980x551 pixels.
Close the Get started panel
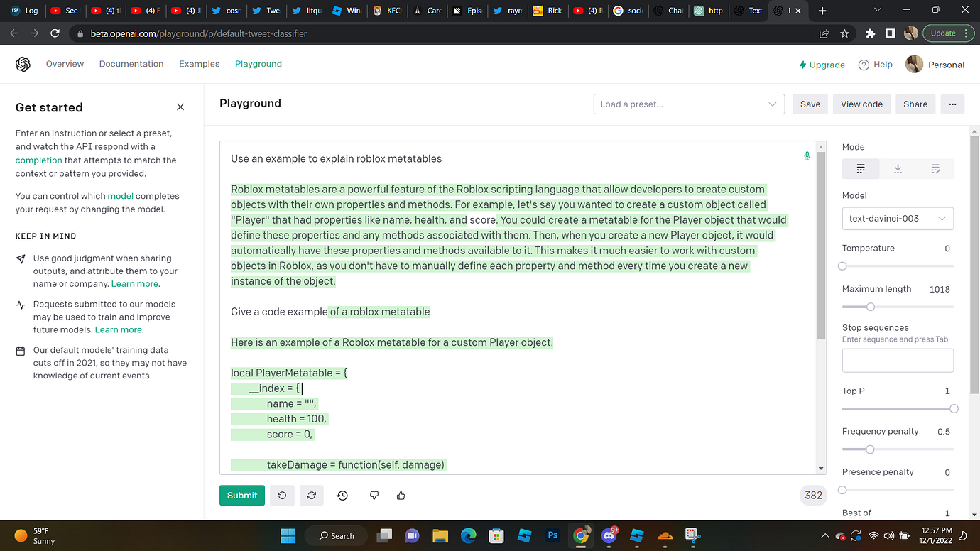click(x=180, y=107)
